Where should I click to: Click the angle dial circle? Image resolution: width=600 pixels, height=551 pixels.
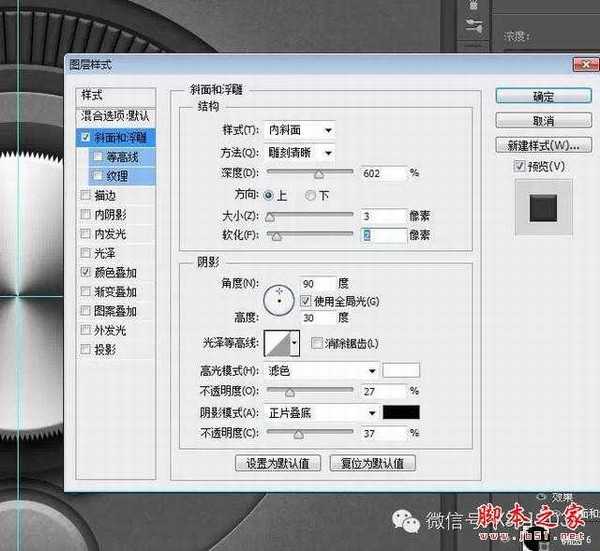278,296
